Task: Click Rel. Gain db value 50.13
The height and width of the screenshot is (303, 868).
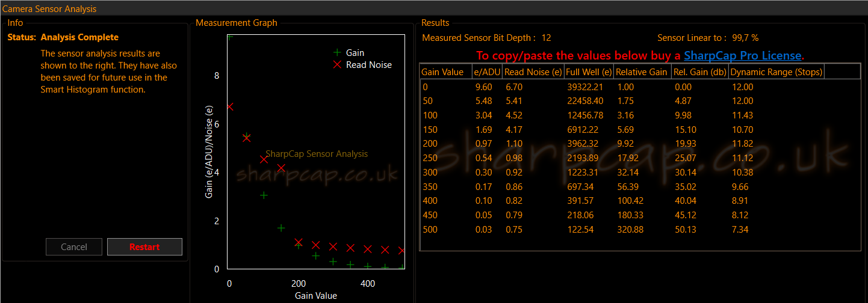Action: tap(684, 230)
